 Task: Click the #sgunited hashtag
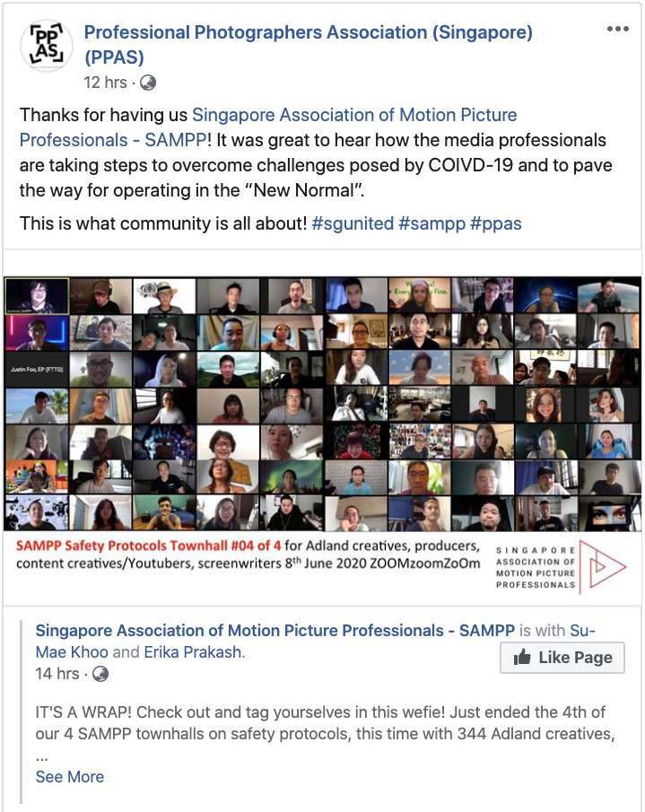point(353,223)
